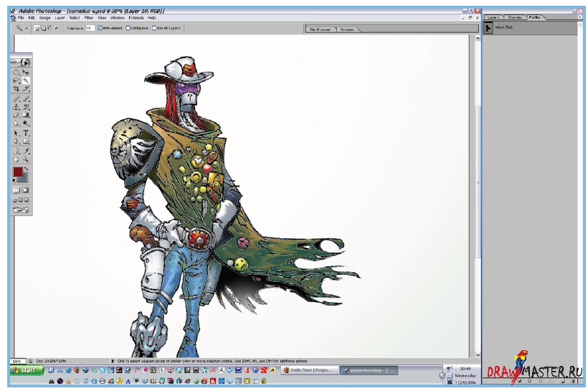Switch to Quick Mask mode
The height and width of the screenshot is (391, 588).
click(x=26, y=190)
